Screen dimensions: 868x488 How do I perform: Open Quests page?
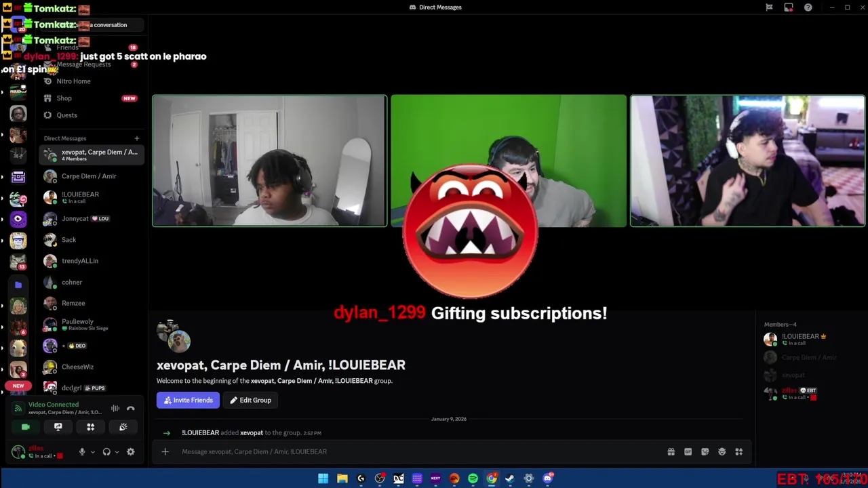point(90,115)
